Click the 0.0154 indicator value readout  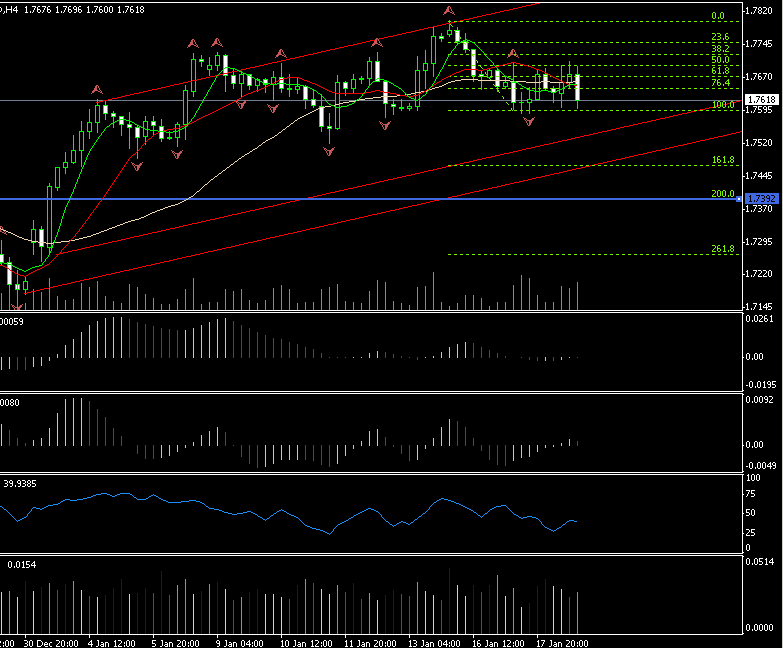click(21, 565)
